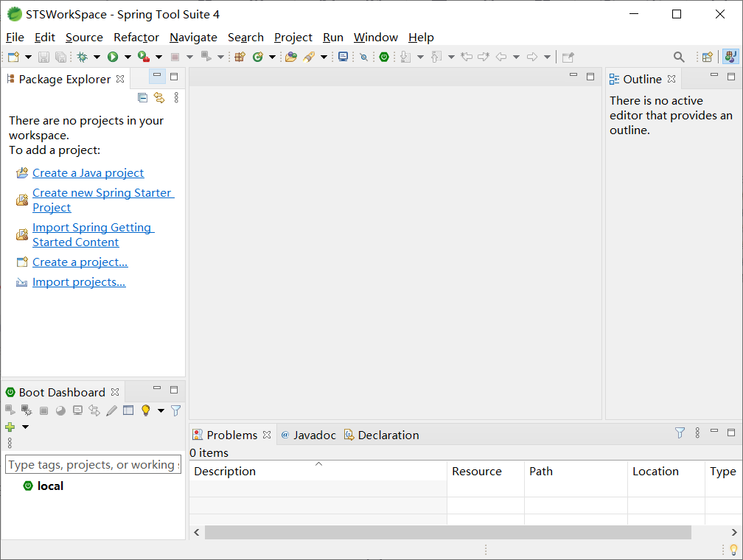Click the Boot Dashboard tags filter field
Image resolution: width=743 pixels, height=560 pixels.
click(x=94, y=464)
